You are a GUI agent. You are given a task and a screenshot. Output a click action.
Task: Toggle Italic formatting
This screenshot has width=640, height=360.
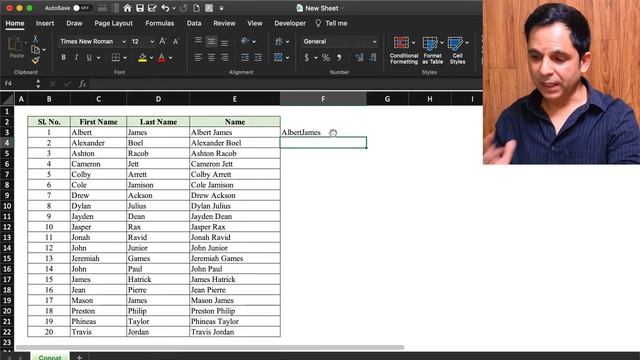click(76, 58)
